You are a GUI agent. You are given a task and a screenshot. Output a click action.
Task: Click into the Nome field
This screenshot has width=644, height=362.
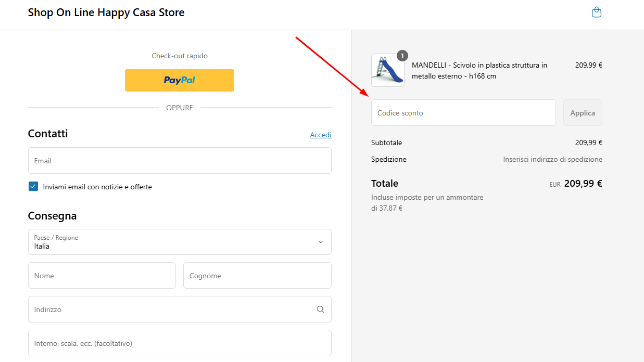tap(102, 276)
